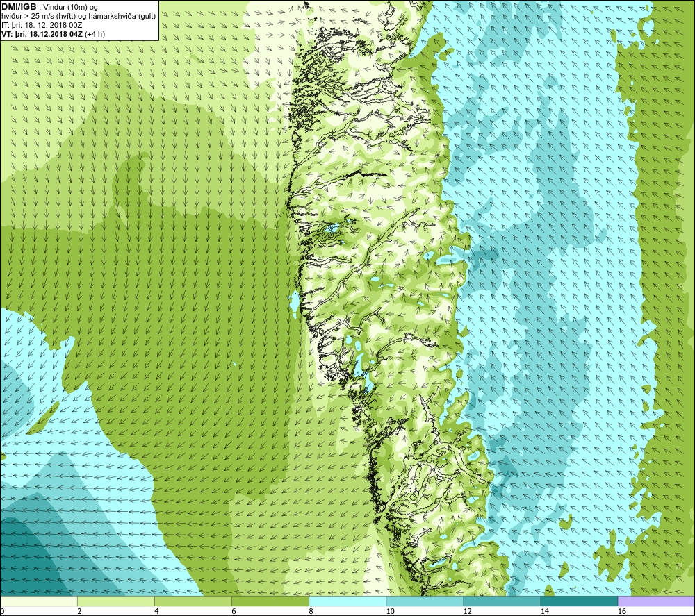The image size is (695, 616).
Task: Click the legend label '8'
Action: click(311, 612)
